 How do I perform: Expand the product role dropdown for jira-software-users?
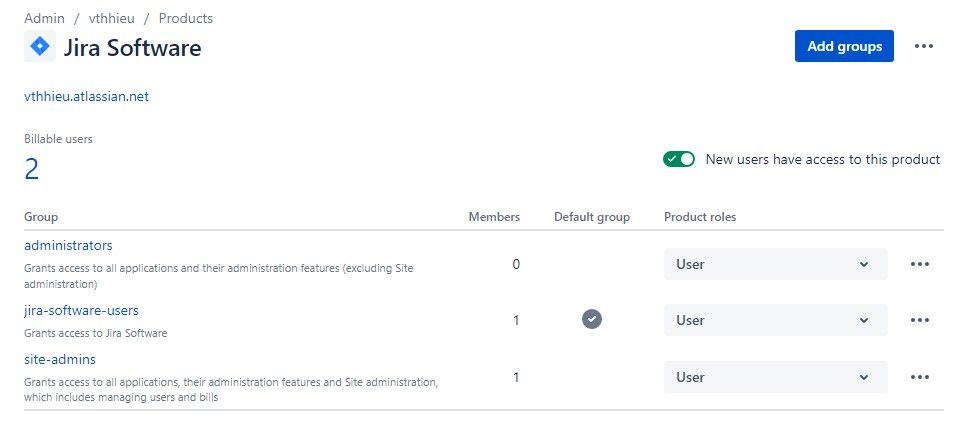[775, 320]
